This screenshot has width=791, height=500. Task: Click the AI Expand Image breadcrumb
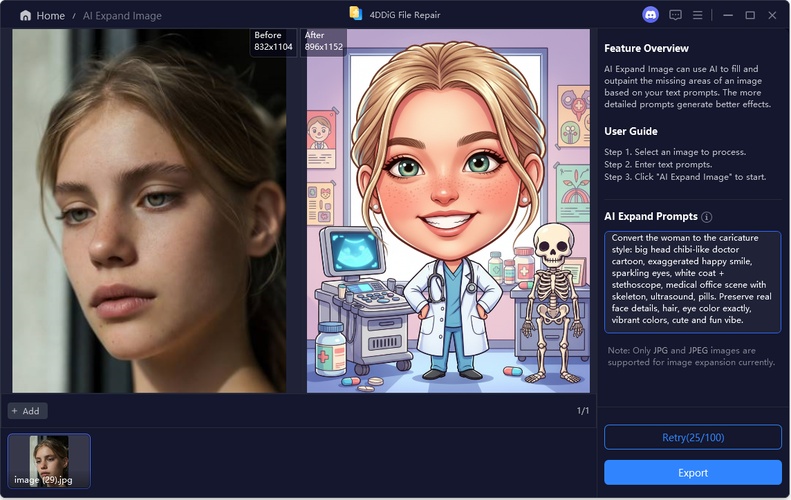(122, 16)
